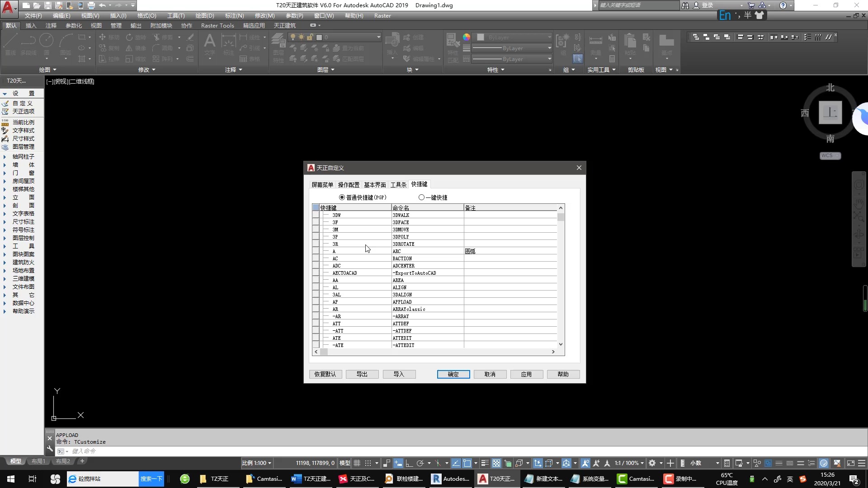Image resolution: width=868 pixels, height=488 pixels.
Task: Toggle lineweight display in status bar
Action: (x=485, y=463)
